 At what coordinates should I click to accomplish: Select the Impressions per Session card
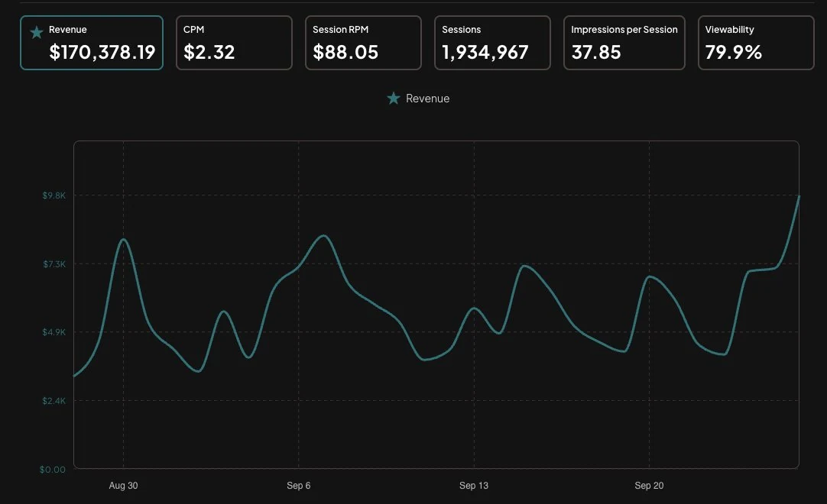coord(624,43)
